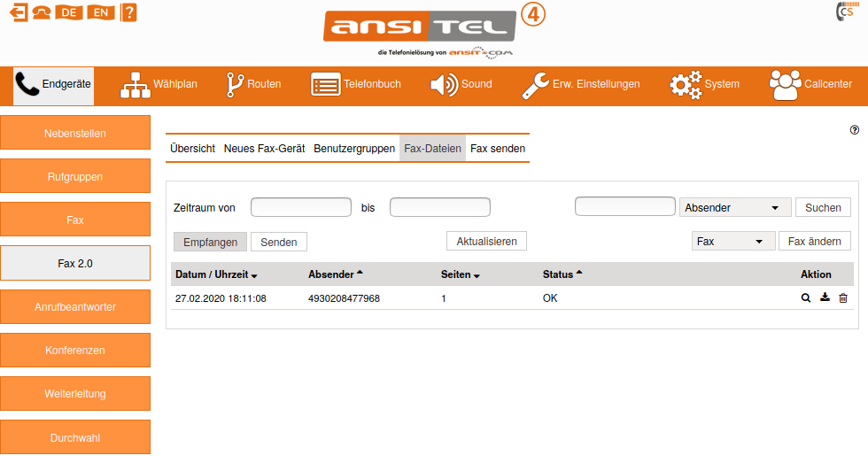868x463 pixels.
Task: Click the small help icon at right
Action: pyautogui.click(x=855, y=130)
